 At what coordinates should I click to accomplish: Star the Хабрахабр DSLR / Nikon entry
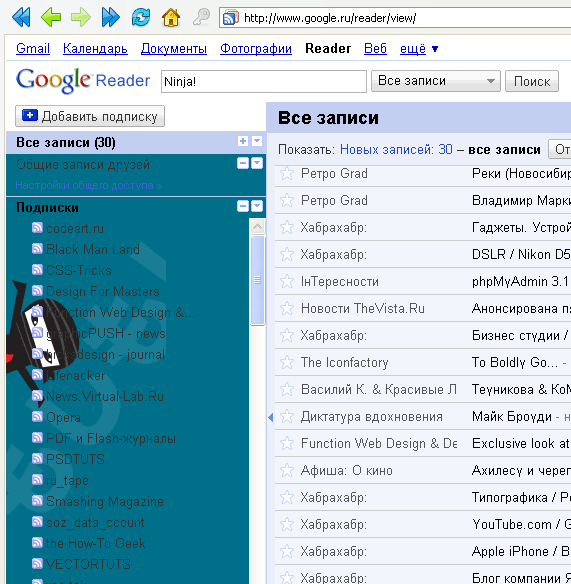coord(287,254)
